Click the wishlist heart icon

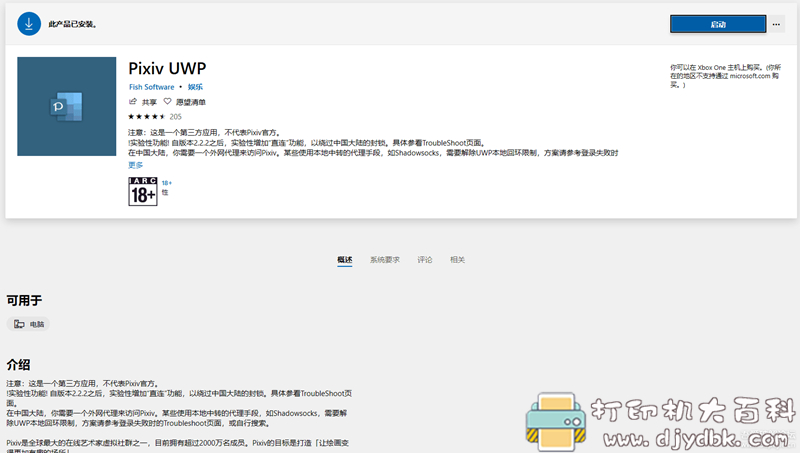coord(167,102)
